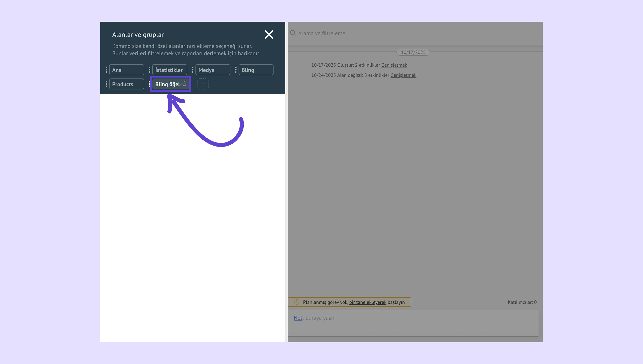Open the İstatistikler group tab

pos(169,70)
